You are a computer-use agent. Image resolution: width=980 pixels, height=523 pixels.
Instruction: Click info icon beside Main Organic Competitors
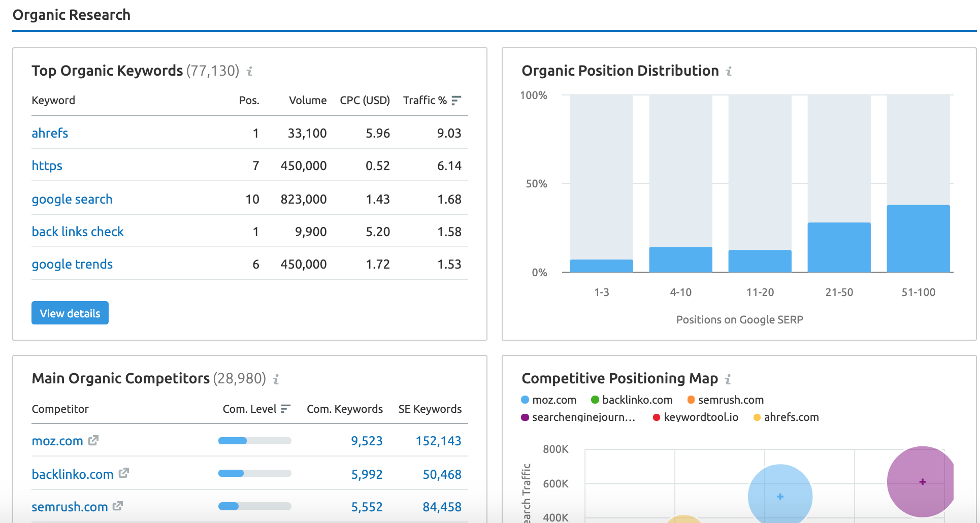(276, 379)
